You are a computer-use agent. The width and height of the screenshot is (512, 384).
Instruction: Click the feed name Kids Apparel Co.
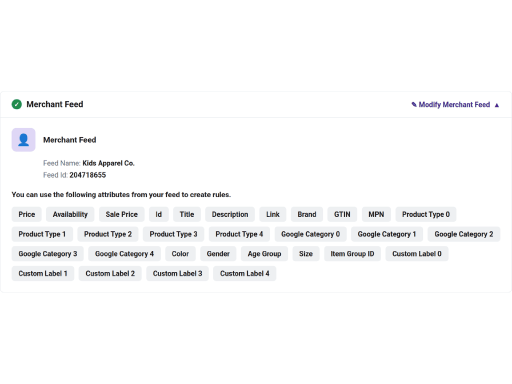coord(108,163)
